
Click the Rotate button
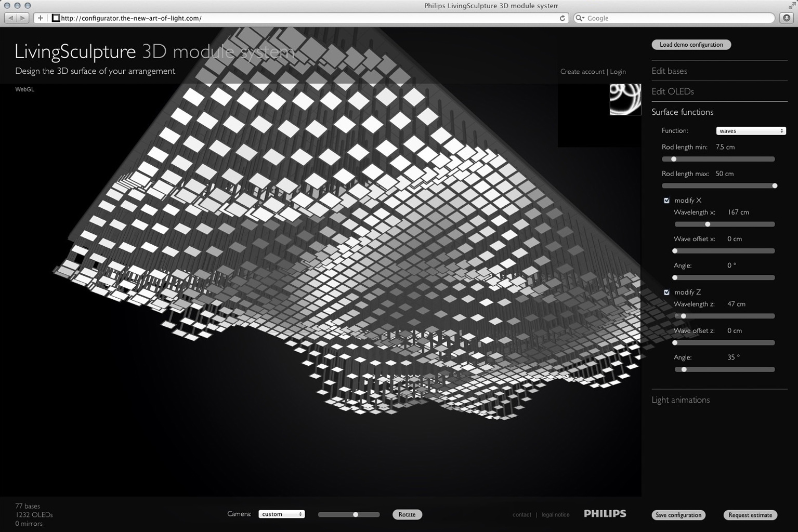click(x=407, y=514)
